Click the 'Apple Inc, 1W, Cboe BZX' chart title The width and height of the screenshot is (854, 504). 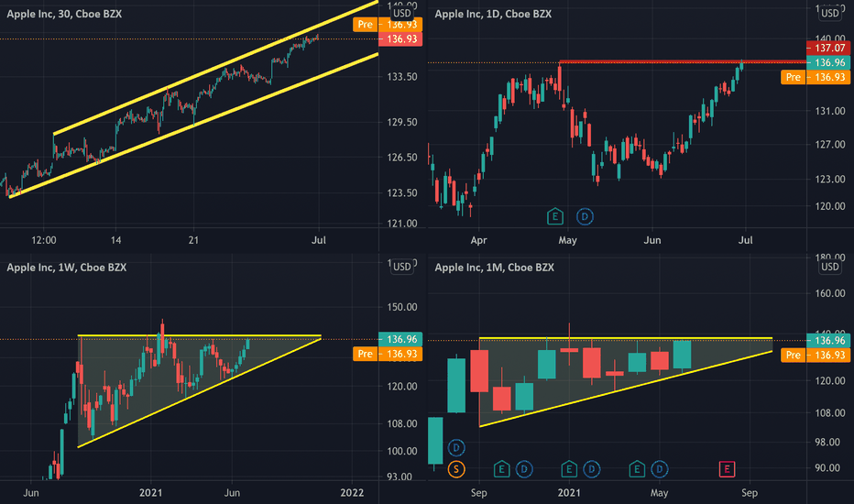pyautogui.click(x=67, y=268)
